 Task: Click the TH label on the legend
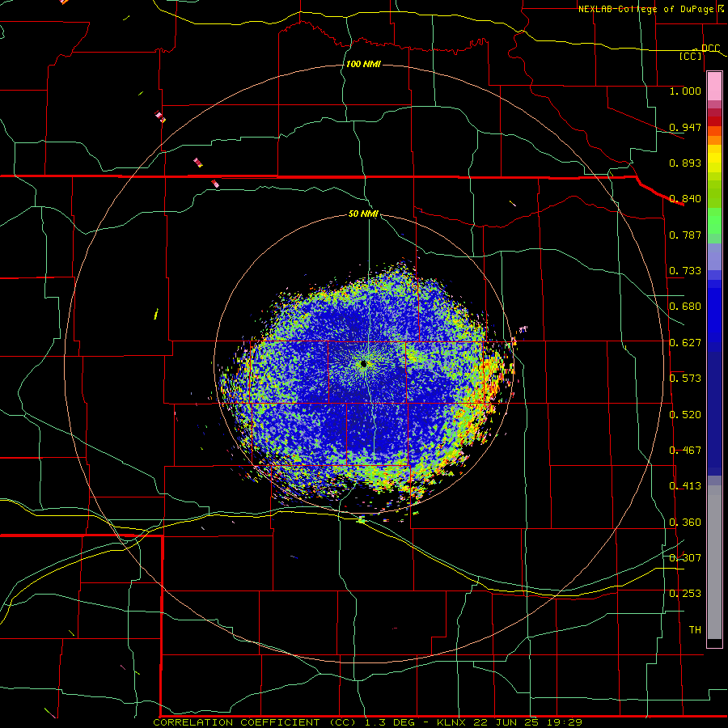click(x=695, y=630)
